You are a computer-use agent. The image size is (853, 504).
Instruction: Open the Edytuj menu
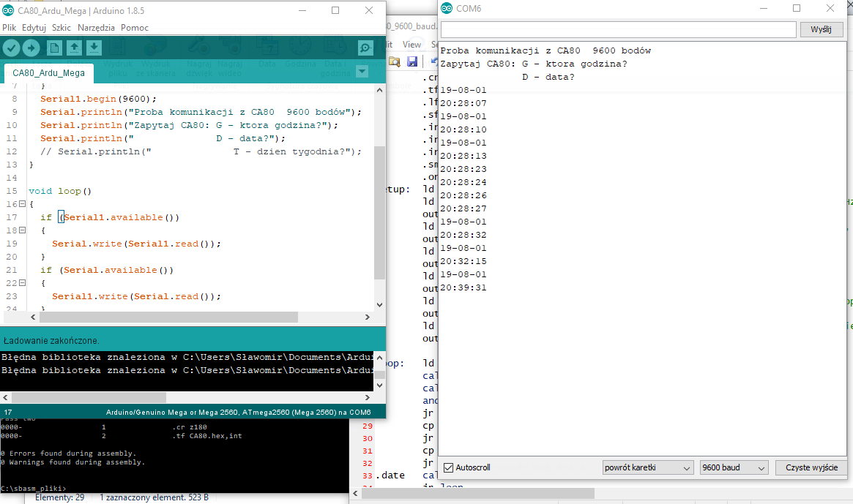tap(34, 28)
